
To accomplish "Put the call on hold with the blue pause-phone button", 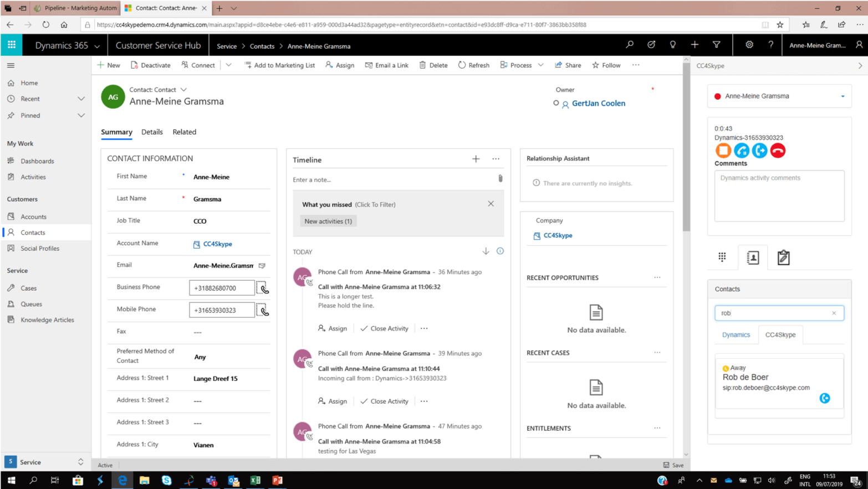I will coord(741,150).
